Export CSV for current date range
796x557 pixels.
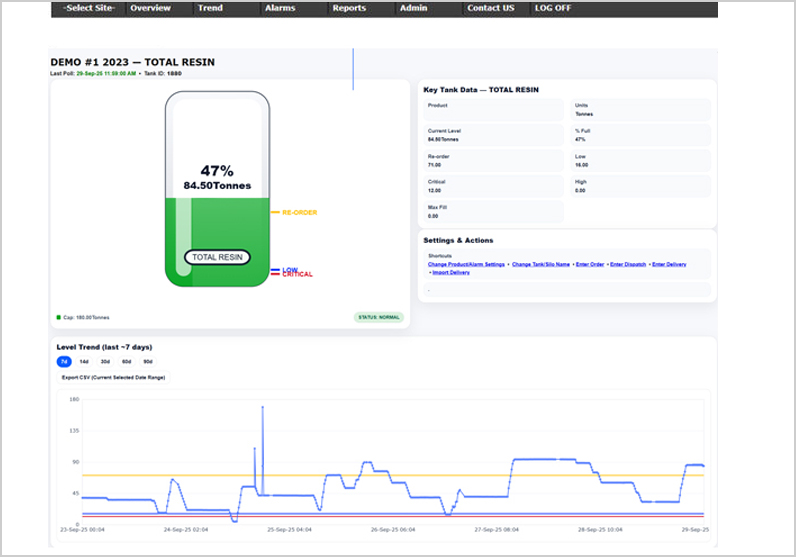pos(113,377)
